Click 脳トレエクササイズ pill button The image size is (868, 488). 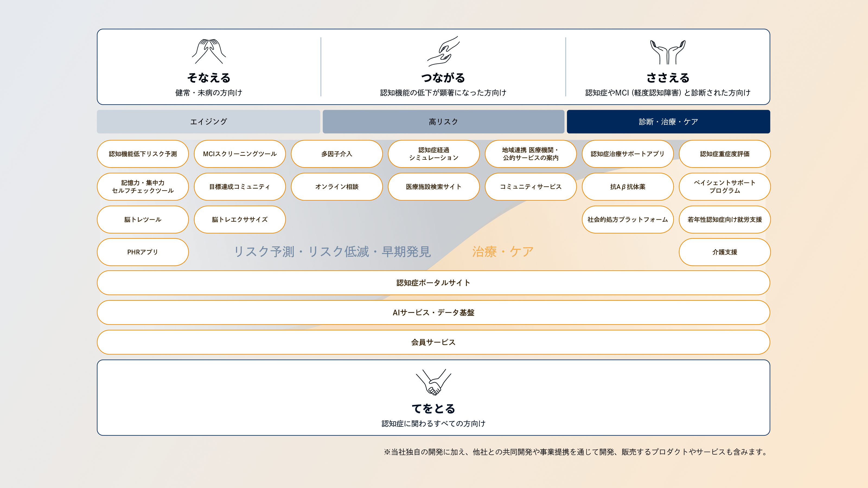[x=240, y=219]
